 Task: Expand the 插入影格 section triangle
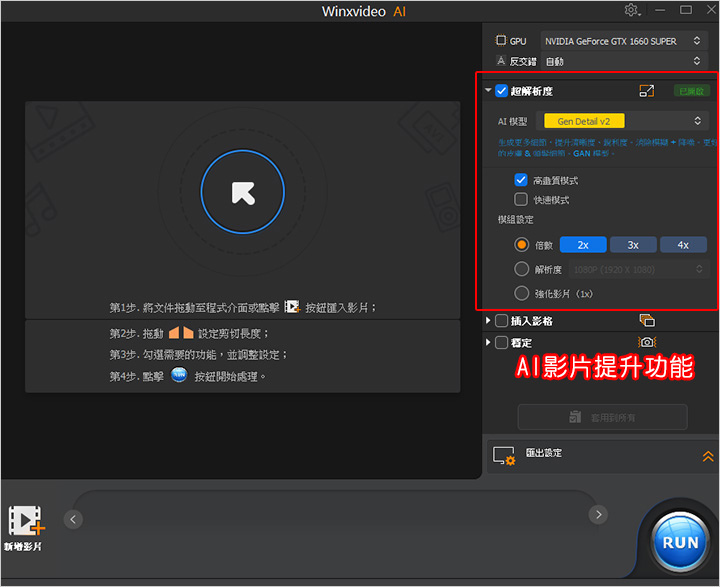[488, 320]
